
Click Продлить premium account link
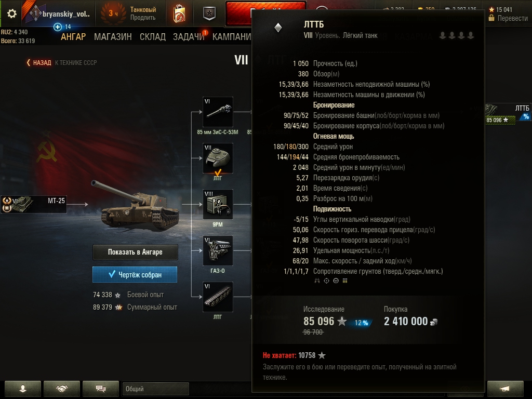tap(143, 18)
